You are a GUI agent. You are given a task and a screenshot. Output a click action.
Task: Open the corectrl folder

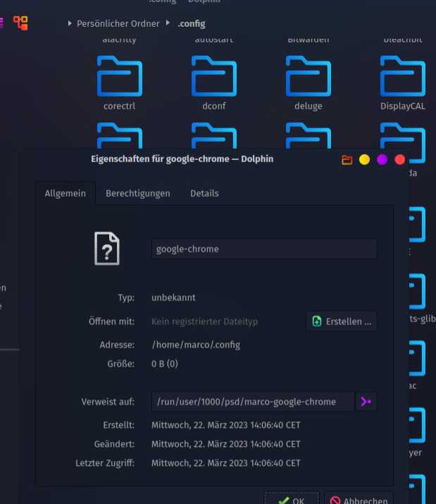[x=120, y=83]
